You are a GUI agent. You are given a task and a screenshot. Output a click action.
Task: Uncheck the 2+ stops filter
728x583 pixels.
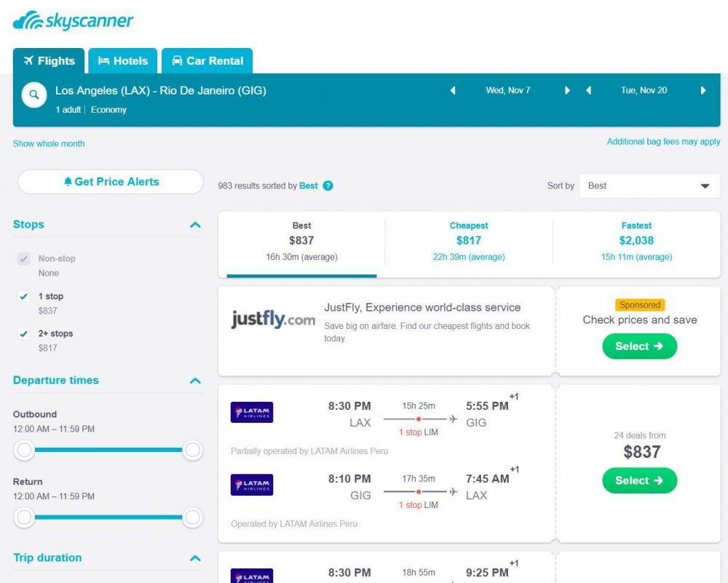point(24,333)
